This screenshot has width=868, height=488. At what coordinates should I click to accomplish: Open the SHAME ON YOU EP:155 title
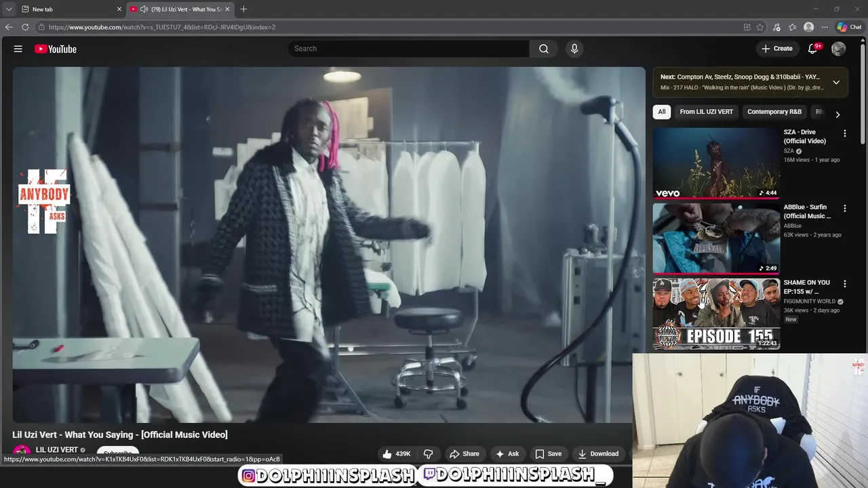pos(806,287)
